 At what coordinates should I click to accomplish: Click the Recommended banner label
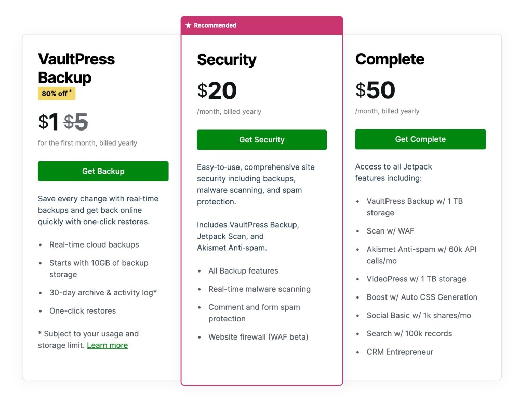[215, 25]
